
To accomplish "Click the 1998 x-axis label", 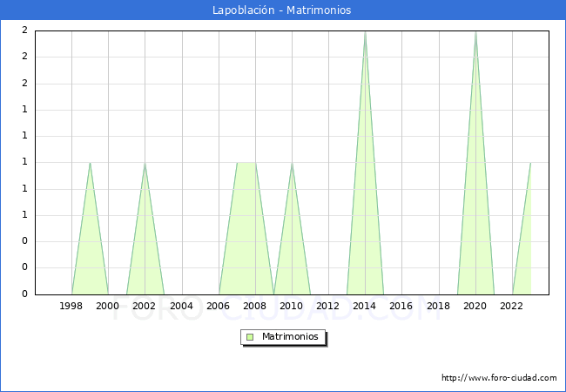I will click(x=71, y=306).
